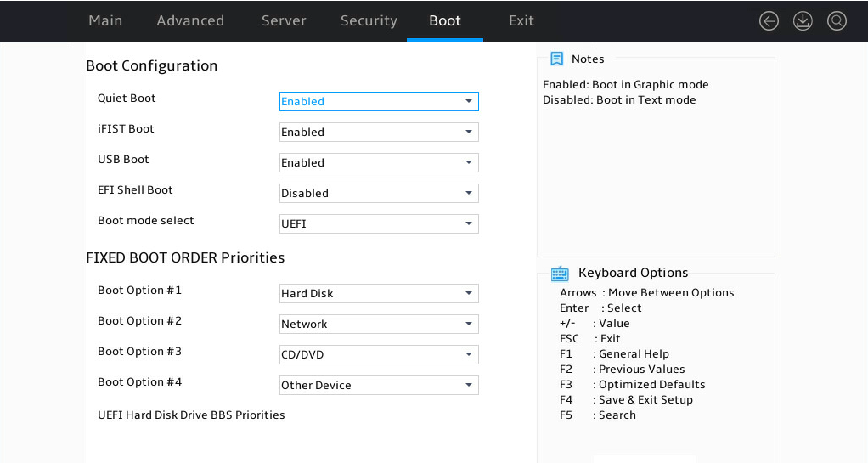Open UEFI Hard Disk Drive BBS Priorities
This screenshot has width=868, height=463.
191,415
